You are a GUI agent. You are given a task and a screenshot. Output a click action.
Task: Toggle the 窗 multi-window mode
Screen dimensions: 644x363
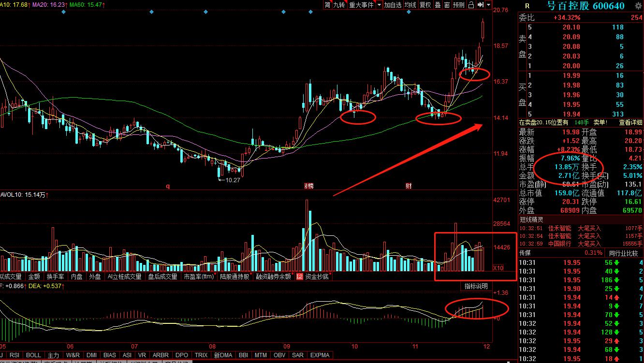[447, 5]
